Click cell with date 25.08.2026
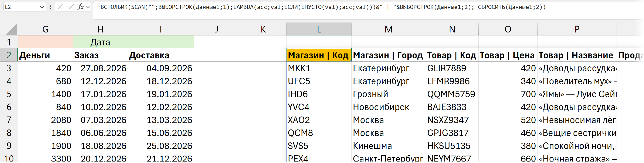The height and width of the screenshot is (163, 644). pos(161,146)
